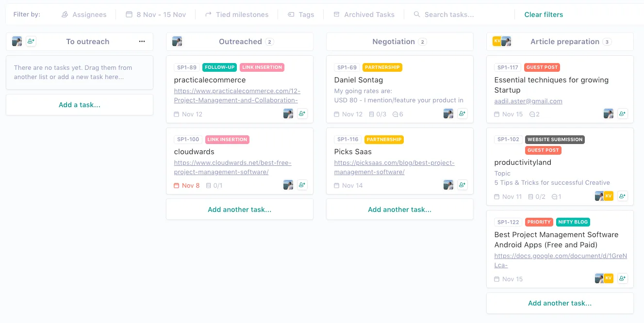
Task: Click add-assignee icon on Daniel Sontag card
Action: click(x=462, y=114)
